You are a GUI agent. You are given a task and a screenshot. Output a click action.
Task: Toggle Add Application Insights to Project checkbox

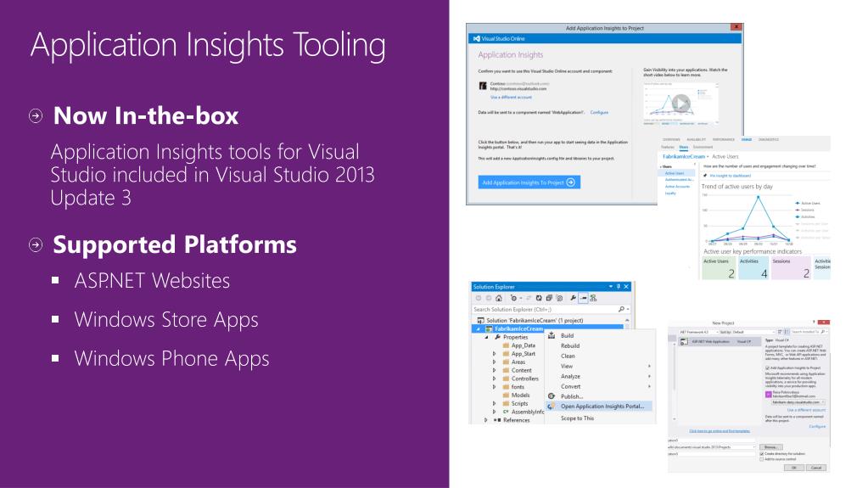[x=767, y=367]
